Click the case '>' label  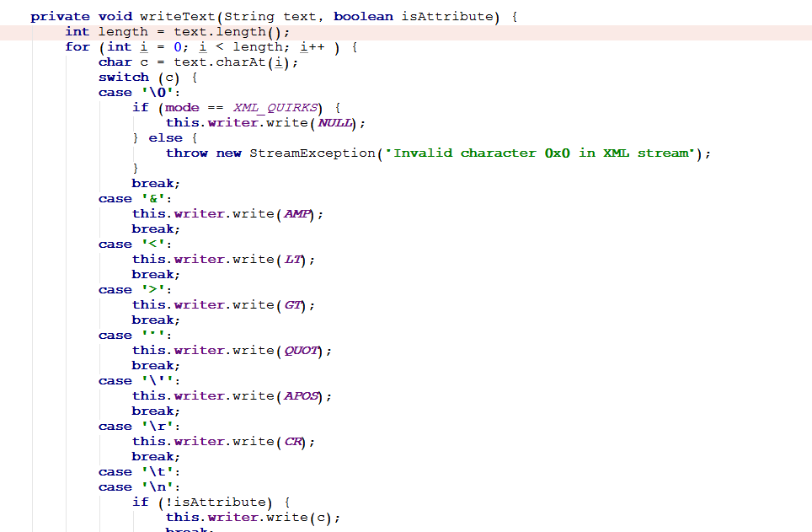click(135, 290)
